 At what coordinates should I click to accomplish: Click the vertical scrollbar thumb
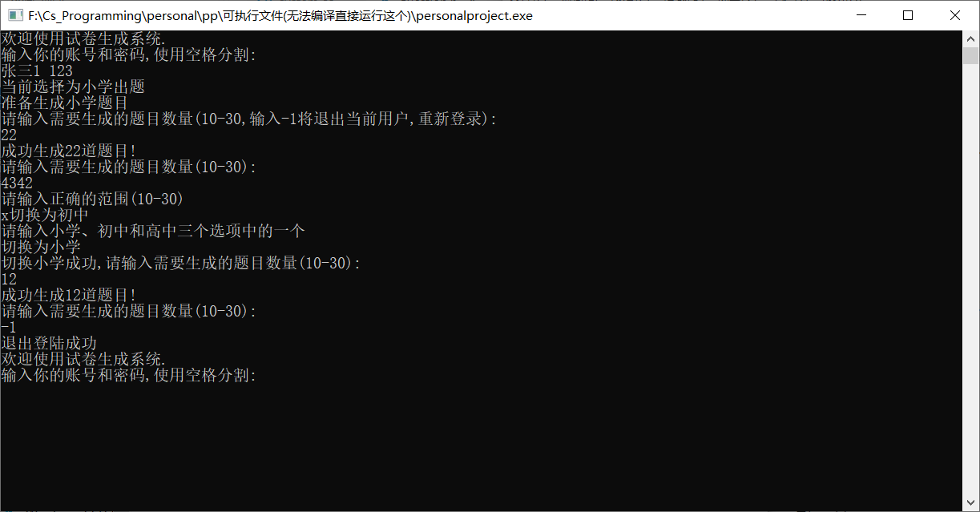[970, 55]
